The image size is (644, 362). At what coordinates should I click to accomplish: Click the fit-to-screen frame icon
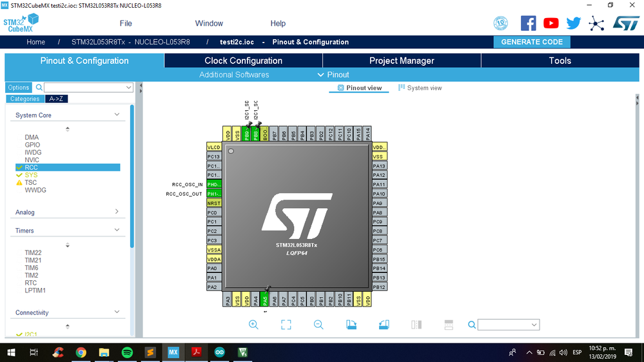tap(286, 325)
